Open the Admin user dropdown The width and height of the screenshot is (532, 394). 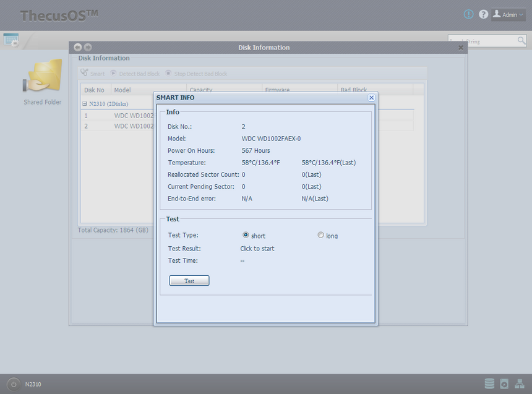[508, 14]
